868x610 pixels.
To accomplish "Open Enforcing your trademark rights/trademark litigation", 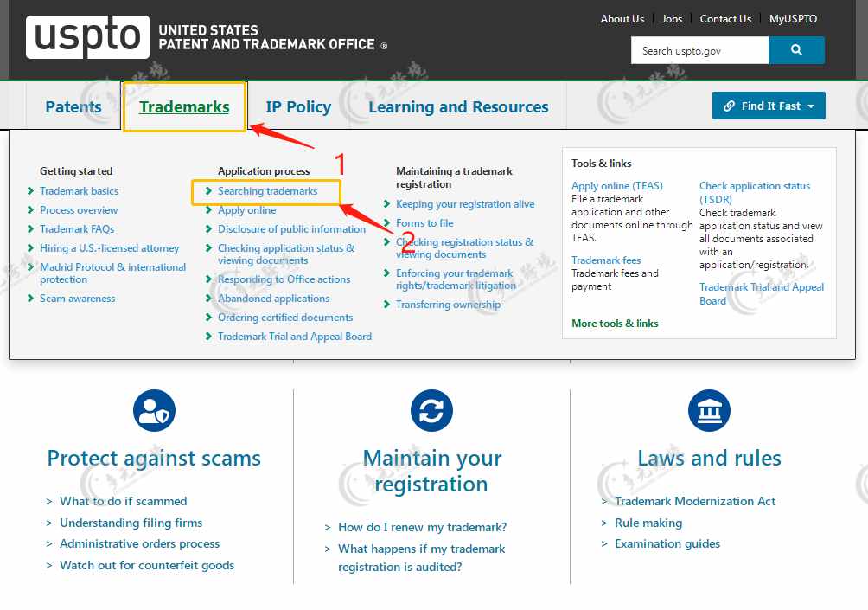I will click(456, 279).
